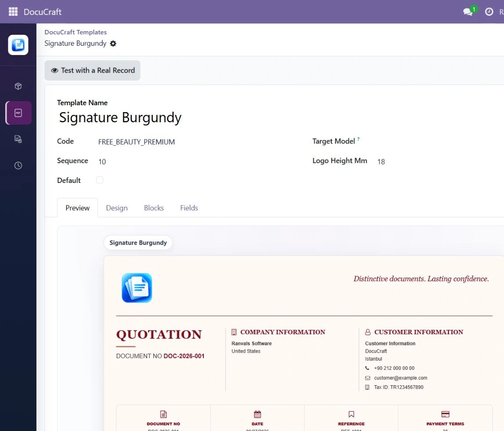Open the activities clock icon in header

(x=489, y=11)
